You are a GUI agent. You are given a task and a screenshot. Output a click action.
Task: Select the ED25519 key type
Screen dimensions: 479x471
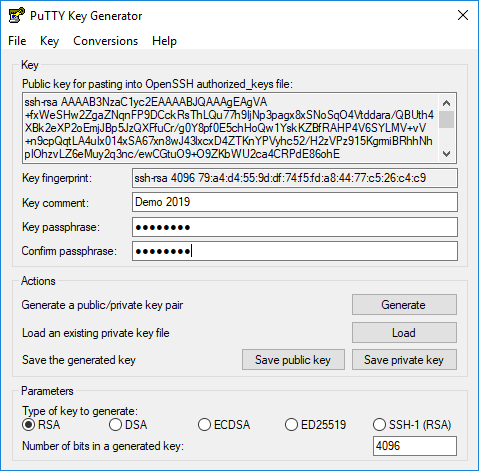pyautogui.click(x=315, y=425)
